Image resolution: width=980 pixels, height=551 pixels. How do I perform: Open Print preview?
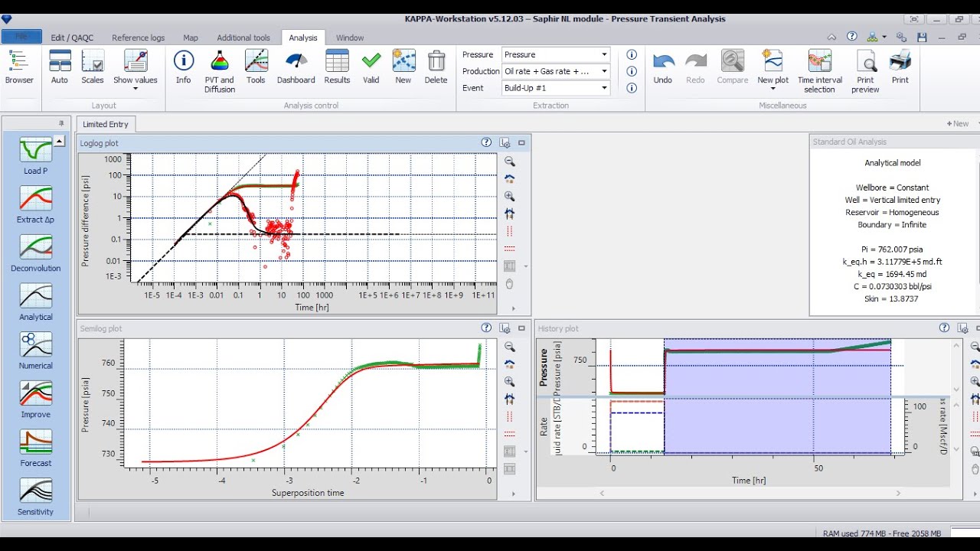click(x=866, y=61)
